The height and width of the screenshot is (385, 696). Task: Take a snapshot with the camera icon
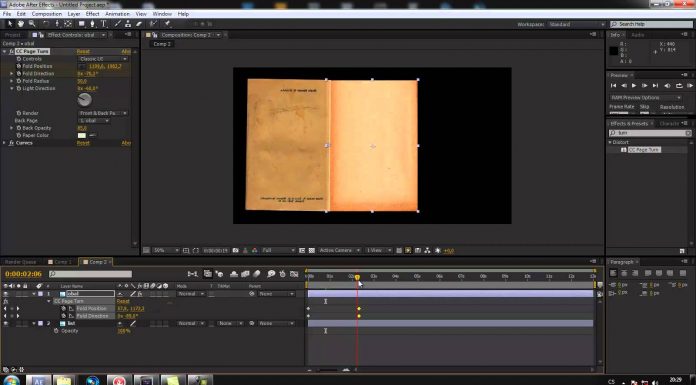tap(236, 250)
